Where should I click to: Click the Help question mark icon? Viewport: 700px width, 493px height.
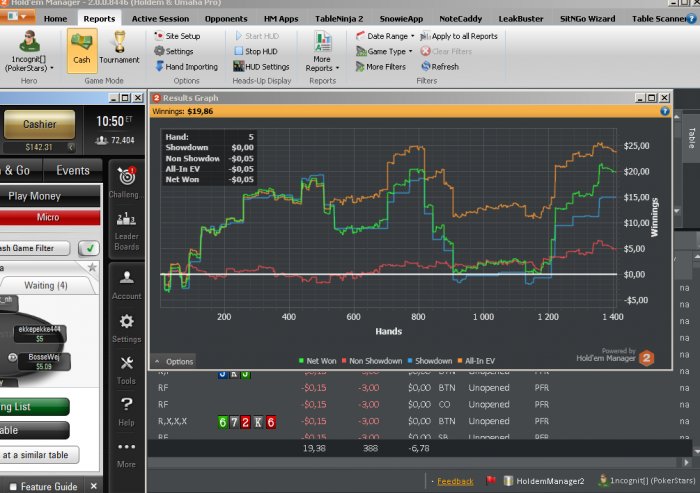[x=126, y=409]
